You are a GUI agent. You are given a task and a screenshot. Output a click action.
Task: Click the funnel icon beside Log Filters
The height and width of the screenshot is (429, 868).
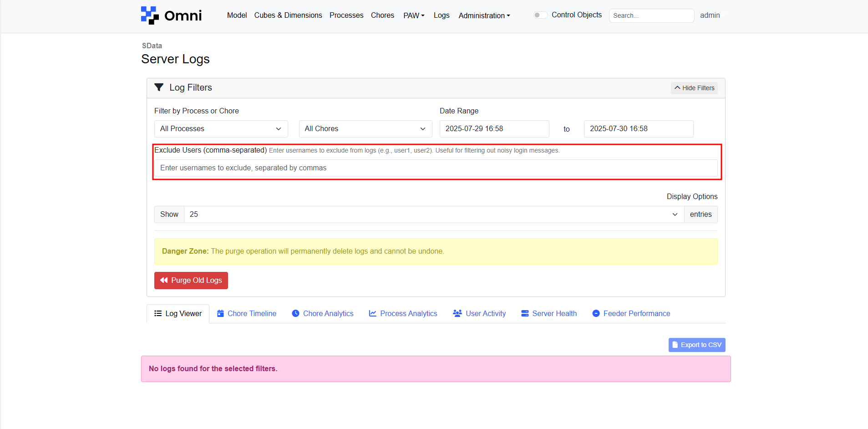pos(159,87)
